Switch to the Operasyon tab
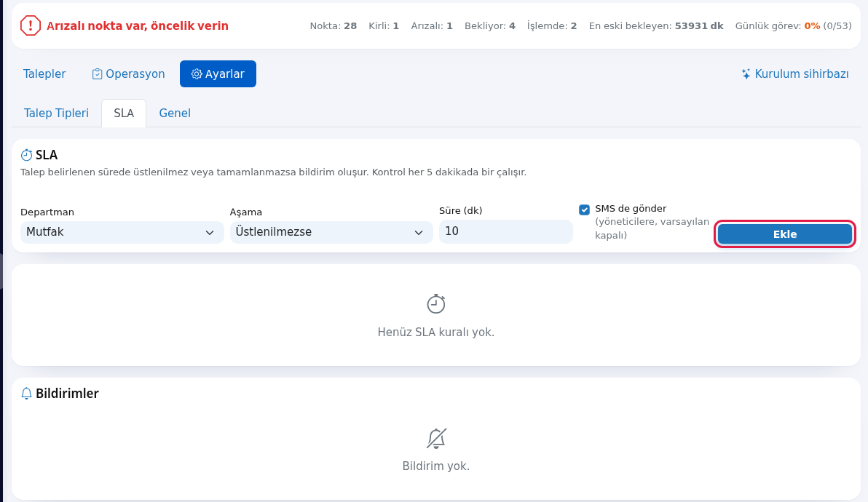This screenshot has width=868, height=502. pos(128,73)
